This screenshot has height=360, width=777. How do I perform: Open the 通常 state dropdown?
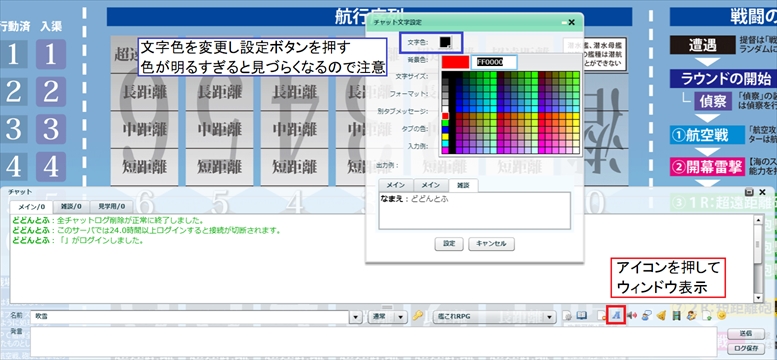388,317
